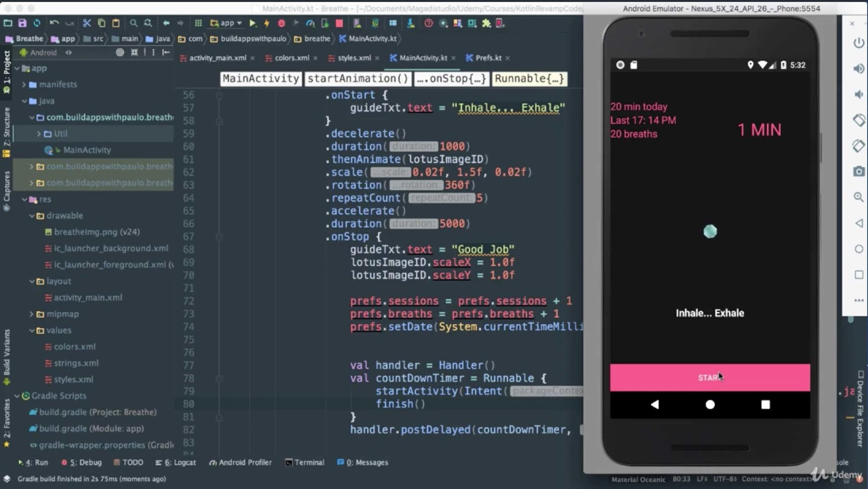Screen dimensions: 868x489
Task: Click emulator sidebar Home circle icon
Action: pyautogui.click(x=859, y=249)
